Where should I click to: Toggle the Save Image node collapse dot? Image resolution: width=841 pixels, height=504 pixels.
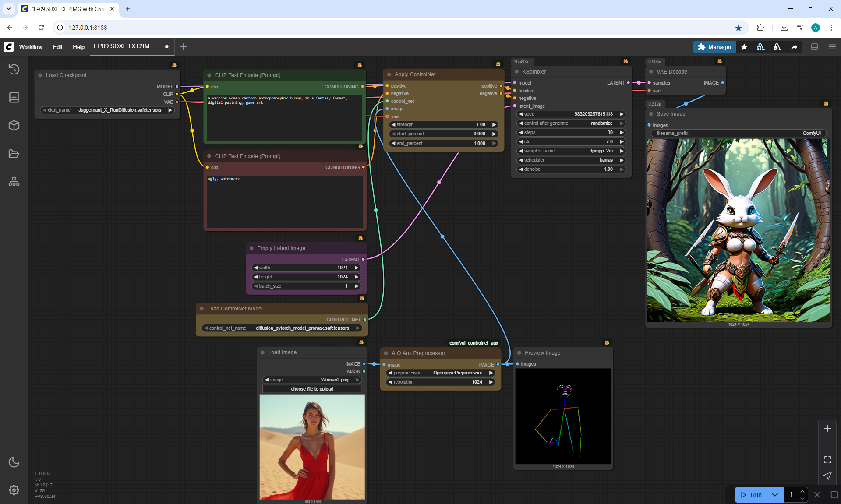(x=651, y=114)
